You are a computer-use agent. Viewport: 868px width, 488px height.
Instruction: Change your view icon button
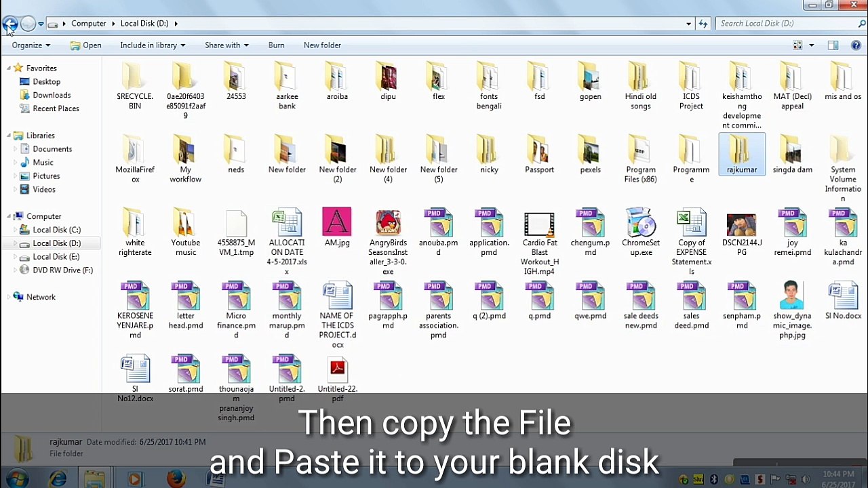click(797, 45)
